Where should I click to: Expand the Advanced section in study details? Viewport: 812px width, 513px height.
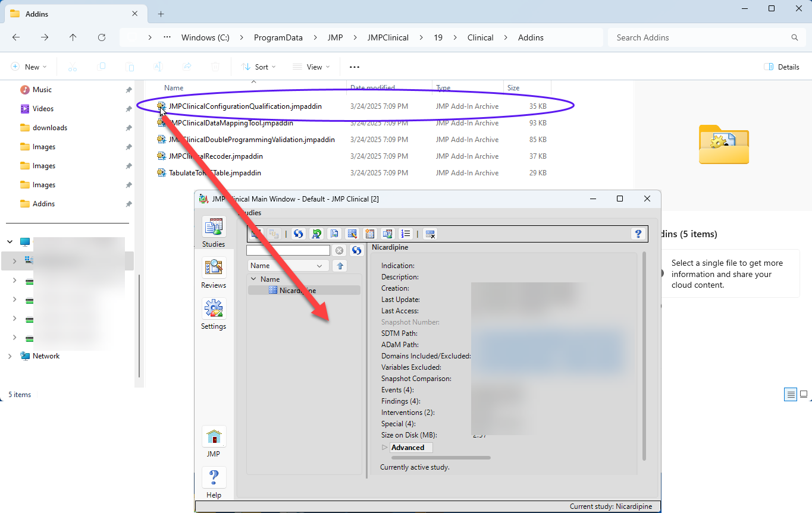(x=384, y=448)
